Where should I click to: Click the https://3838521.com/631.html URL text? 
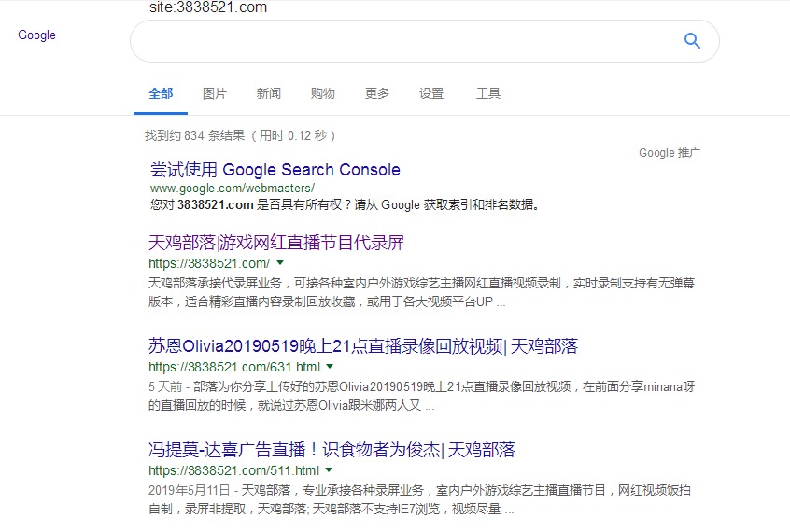point(234,367)
